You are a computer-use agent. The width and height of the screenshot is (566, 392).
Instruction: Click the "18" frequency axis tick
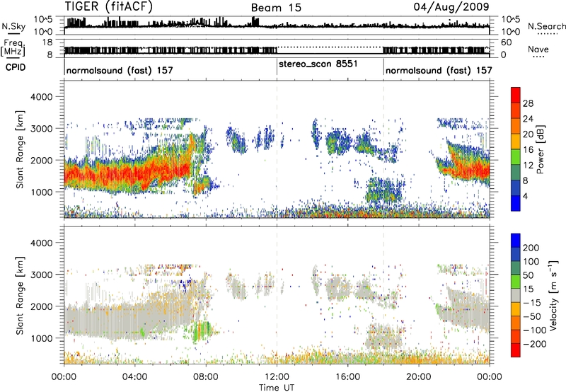pos(47,42)
